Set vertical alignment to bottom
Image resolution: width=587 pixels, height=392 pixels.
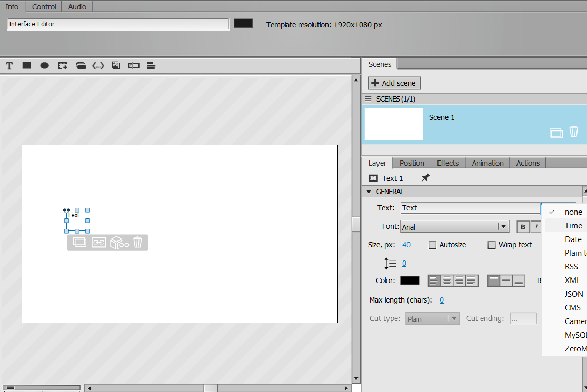[519, 280]
